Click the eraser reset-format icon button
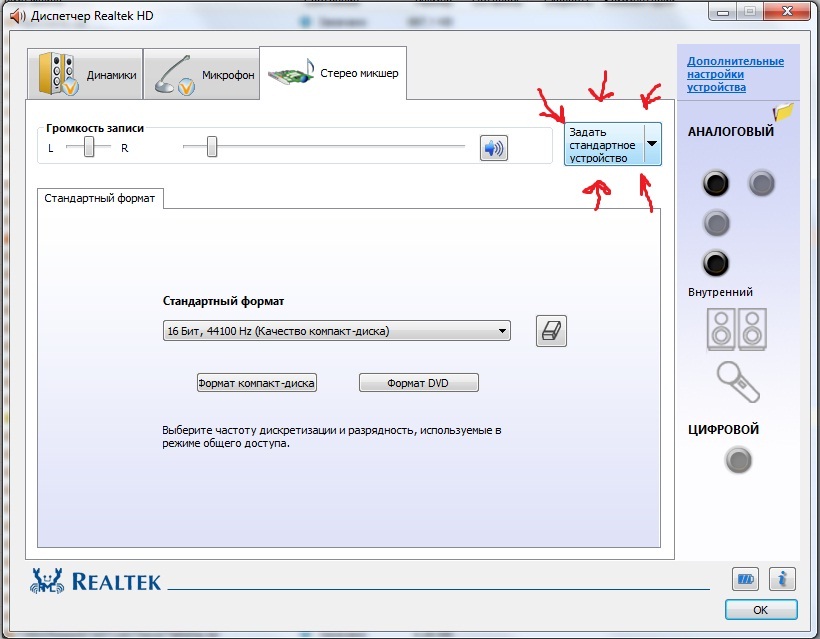Image resolution: width=820 pixels, height=639 pixels. 551,331
